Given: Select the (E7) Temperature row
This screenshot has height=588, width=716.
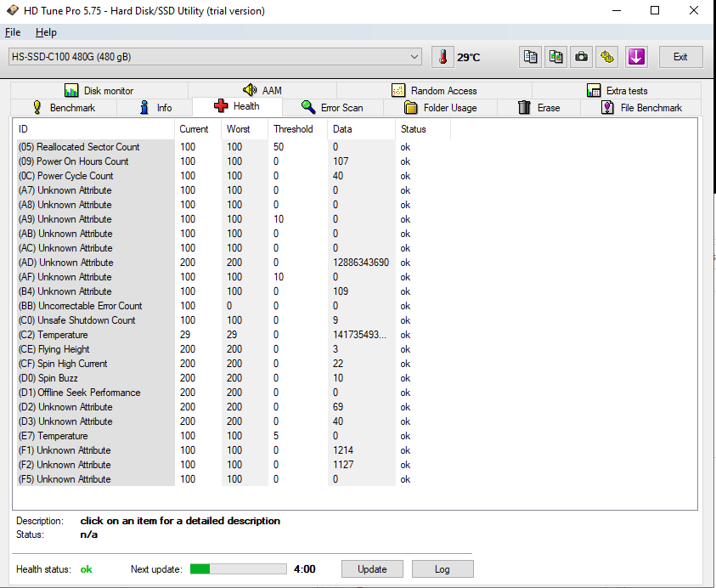Looking at the screenshot, I should (x=232, y=436).
